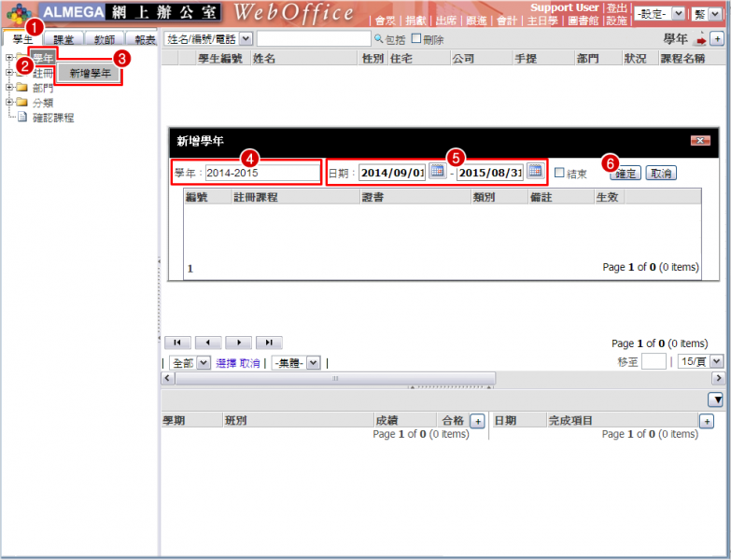Open 出席 module in top navigation
The image size is (731, 560).
[x=445, y=21]
